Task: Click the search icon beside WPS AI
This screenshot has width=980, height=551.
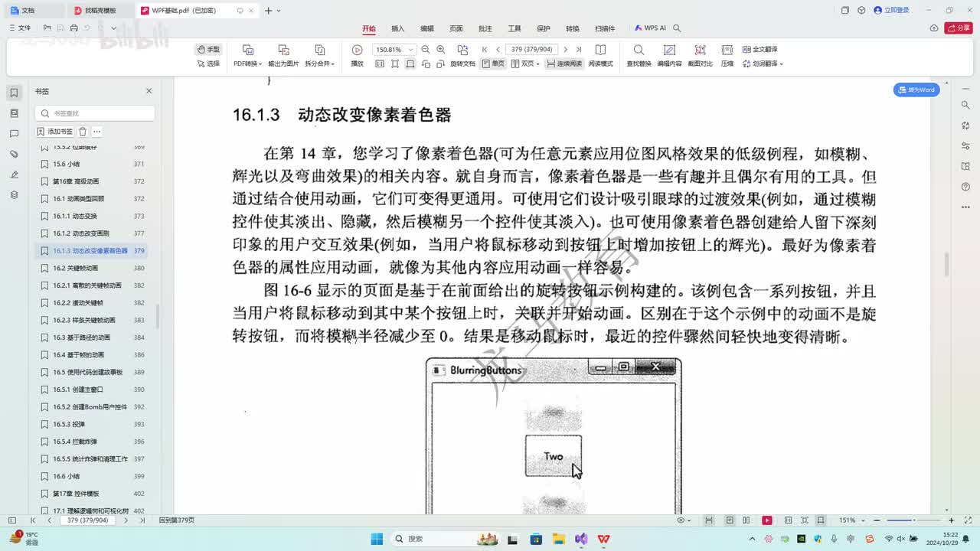Action: [677, 28]
